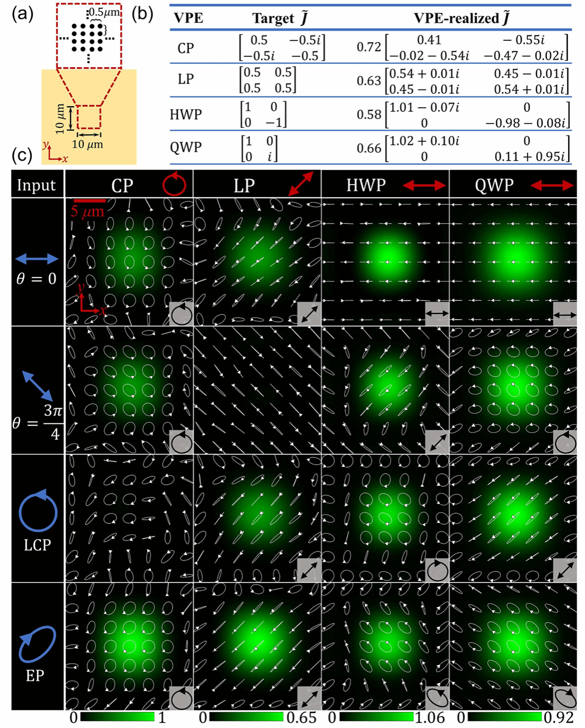The image size is (585, 728).
Task: Click the red 5 μm scale bar
Action: click(89, 201)
